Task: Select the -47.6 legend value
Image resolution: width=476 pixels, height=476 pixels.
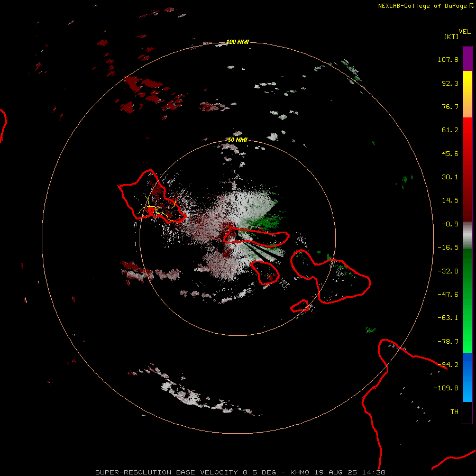Action: tap(448, 295)
